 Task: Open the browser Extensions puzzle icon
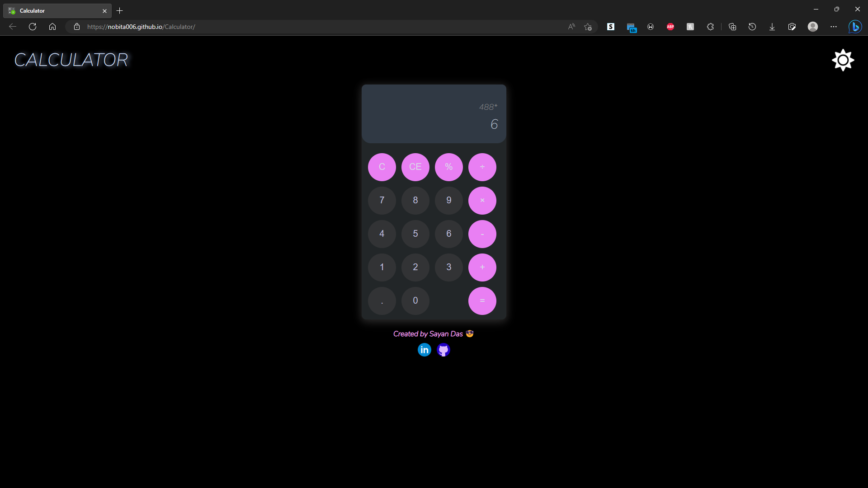tap(710, 27)
